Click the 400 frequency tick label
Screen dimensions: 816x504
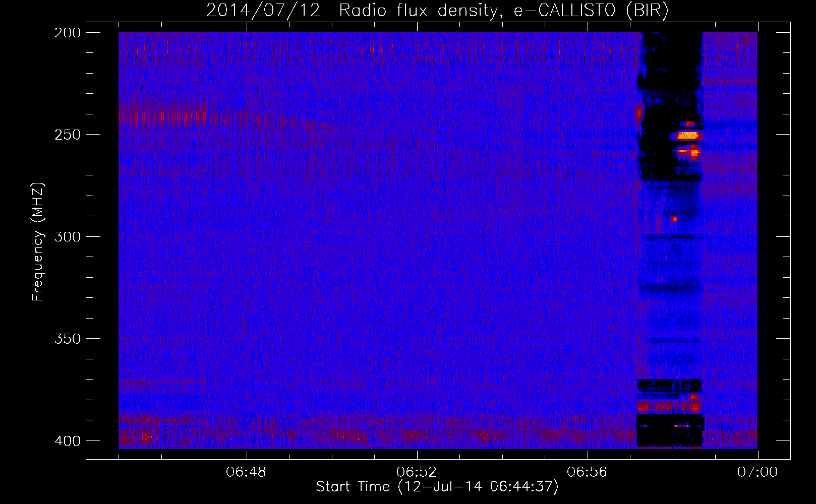(67, 440)
